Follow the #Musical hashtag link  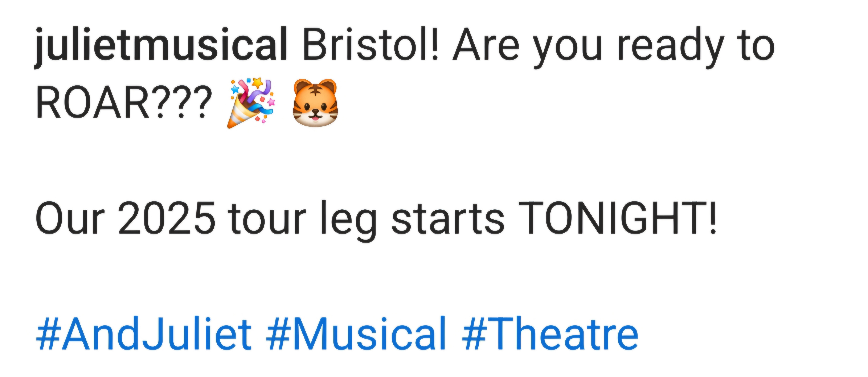tap(356, 334)
